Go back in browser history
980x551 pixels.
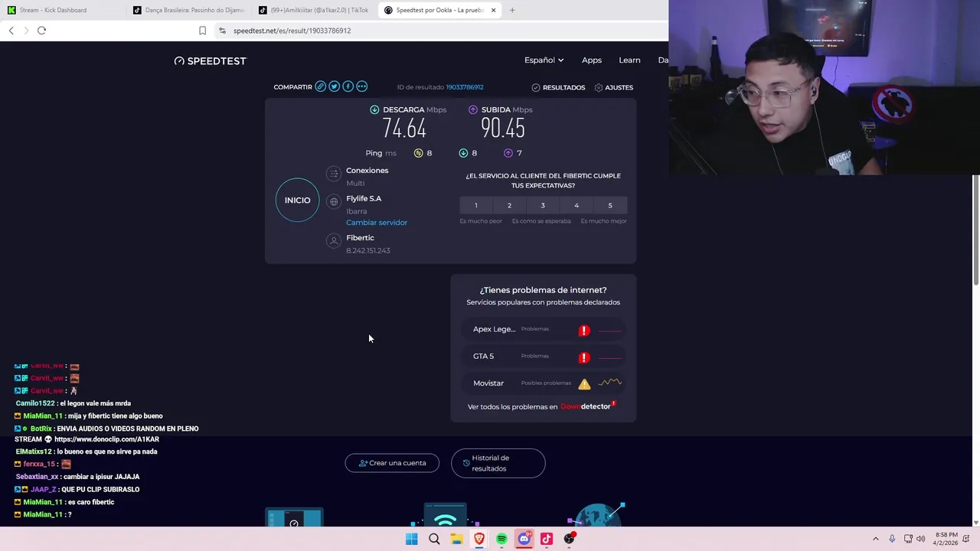click(x=11, y=31)
